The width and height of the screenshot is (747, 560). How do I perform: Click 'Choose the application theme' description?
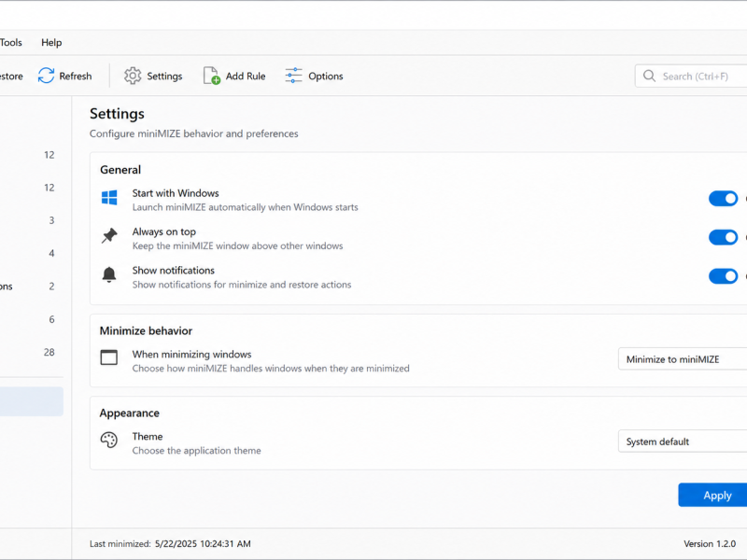tap(196, 451)
